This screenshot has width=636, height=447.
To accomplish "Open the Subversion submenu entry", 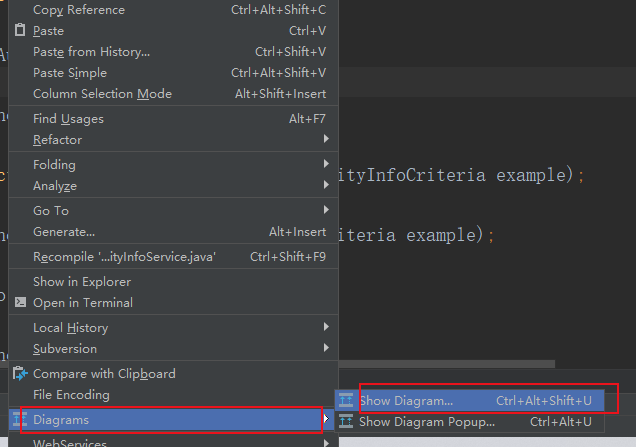I will (174, 349).
